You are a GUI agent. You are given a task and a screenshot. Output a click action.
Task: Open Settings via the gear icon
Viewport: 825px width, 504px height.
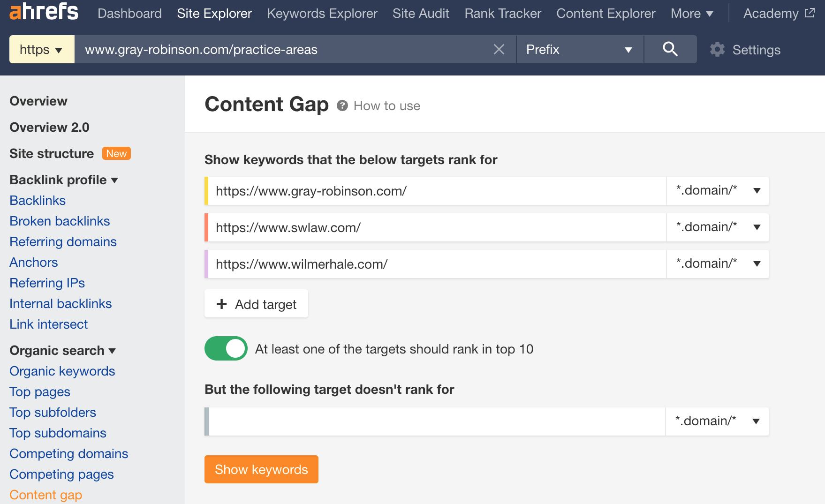pyautogui.click(x=717, y=49)
